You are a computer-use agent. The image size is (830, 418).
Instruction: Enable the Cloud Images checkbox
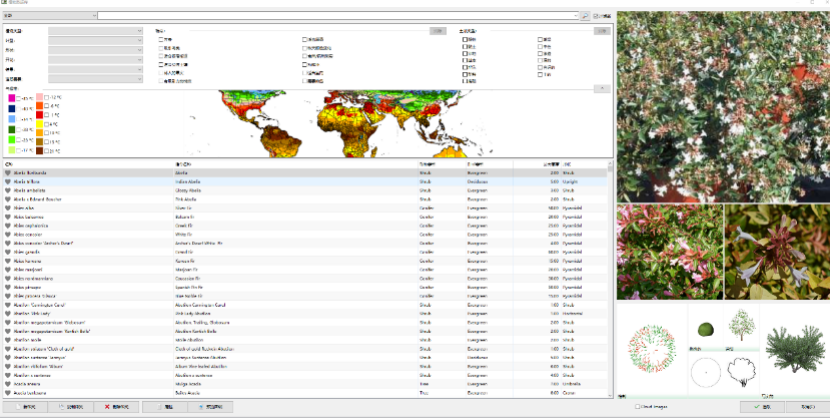point(639,407)
